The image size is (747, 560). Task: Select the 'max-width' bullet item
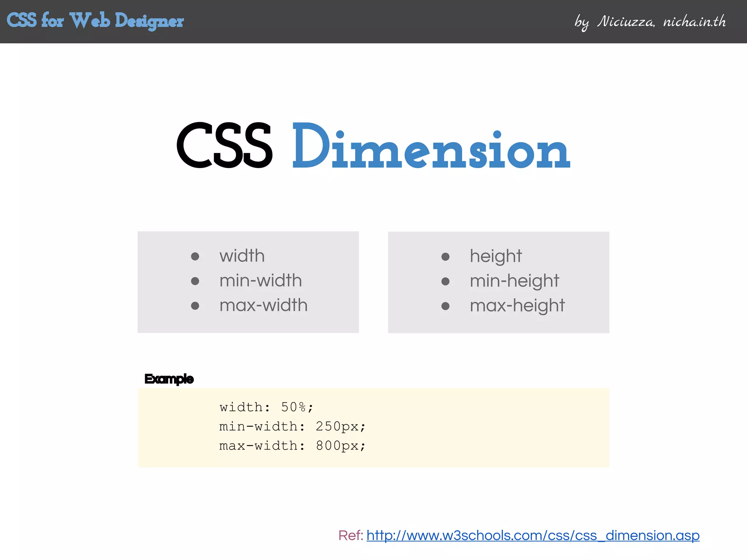263,305
